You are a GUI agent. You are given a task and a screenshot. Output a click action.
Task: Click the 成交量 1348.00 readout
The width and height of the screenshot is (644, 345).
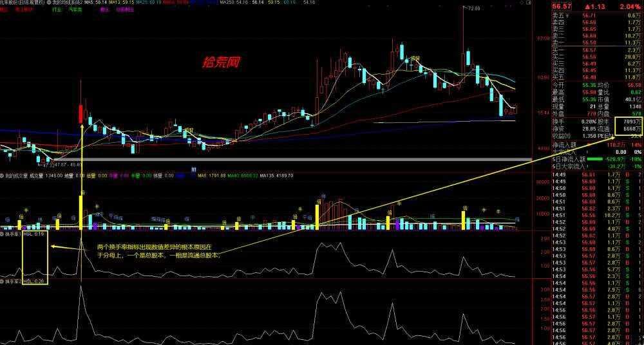(x=45, y=175)
